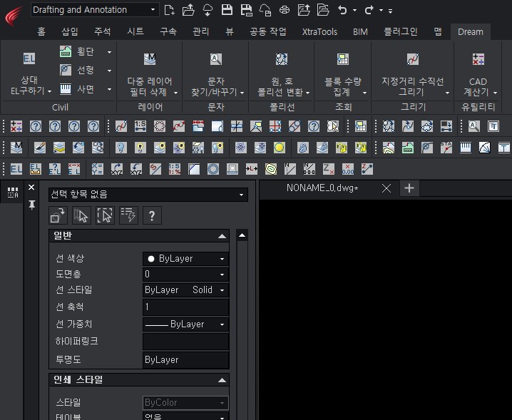
Task: Close the NONAME_0.dwg tab
Action: click(x=386, y=188)
